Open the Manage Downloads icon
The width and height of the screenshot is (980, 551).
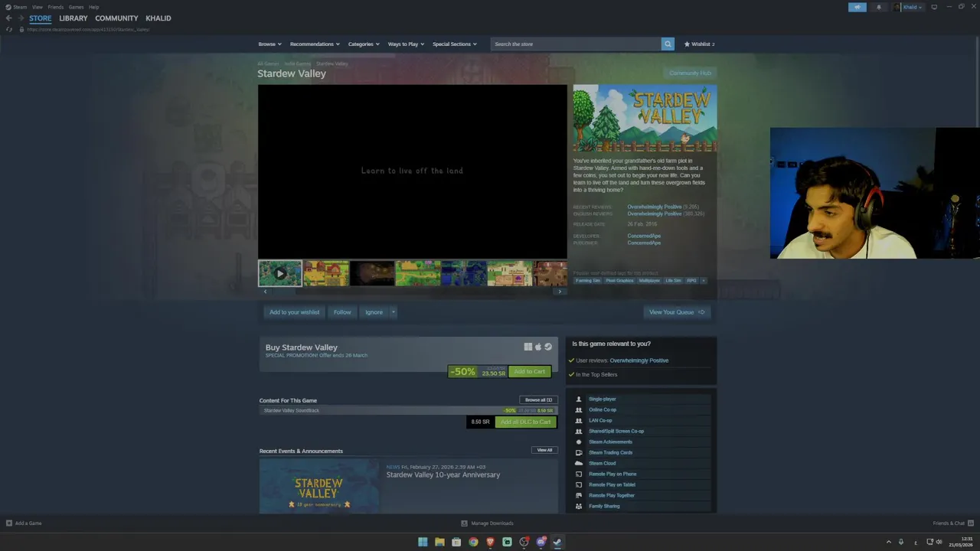click(x=464, y=523)
